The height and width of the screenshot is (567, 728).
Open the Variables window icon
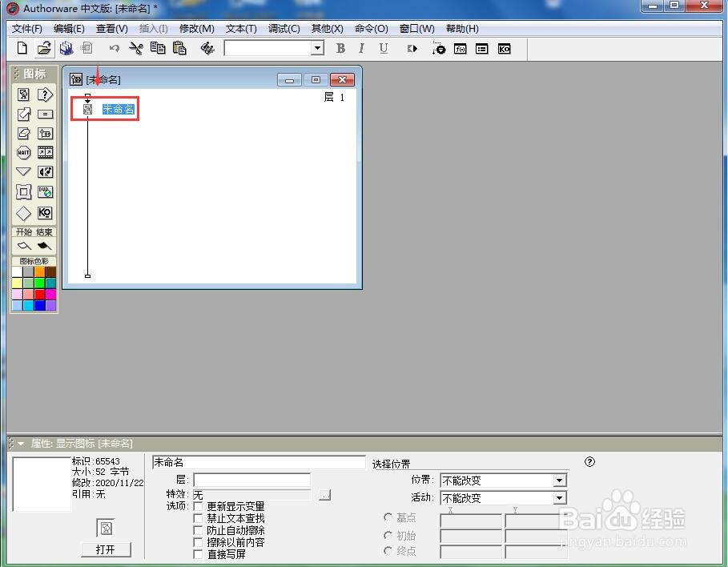click(x=482, y=49)
